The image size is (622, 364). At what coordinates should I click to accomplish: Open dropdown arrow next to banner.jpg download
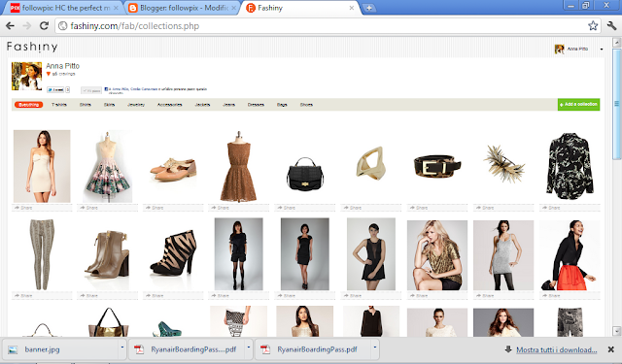(x=122, y=347)
